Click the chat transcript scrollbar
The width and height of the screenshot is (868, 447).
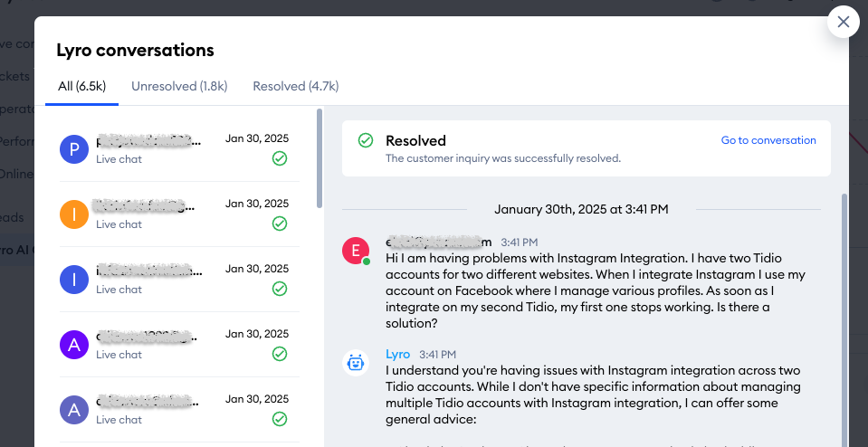click(844, 321)
